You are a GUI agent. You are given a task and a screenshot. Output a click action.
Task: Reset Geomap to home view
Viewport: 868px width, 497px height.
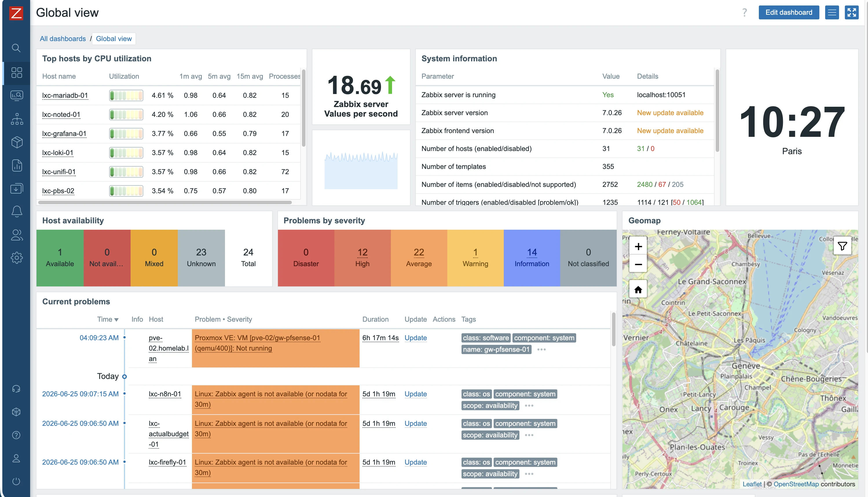click(638, 290)
